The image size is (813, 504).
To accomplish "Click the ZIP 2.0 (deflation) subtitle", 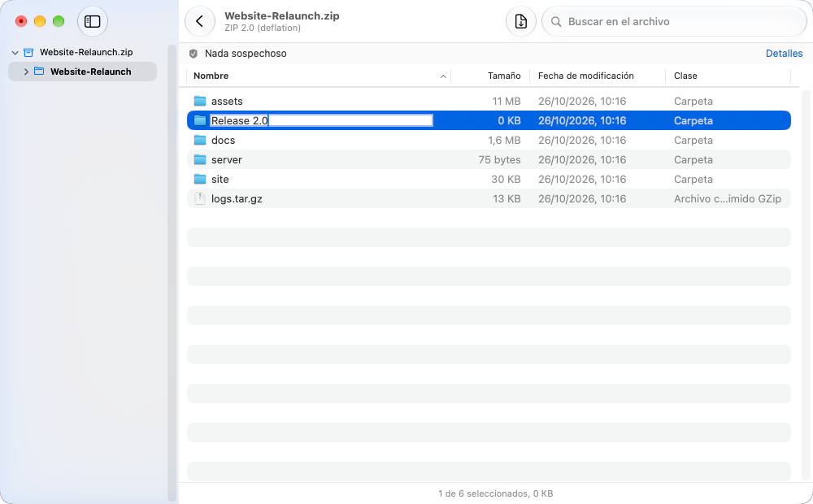I will tap(263, 28).
